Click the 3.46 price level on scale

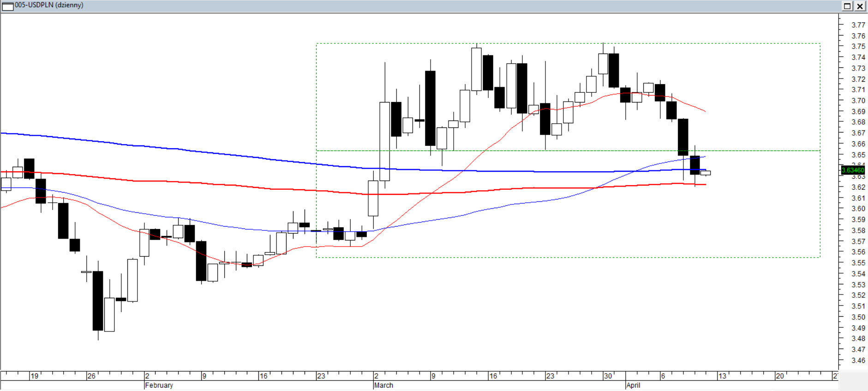pos(858,361)
